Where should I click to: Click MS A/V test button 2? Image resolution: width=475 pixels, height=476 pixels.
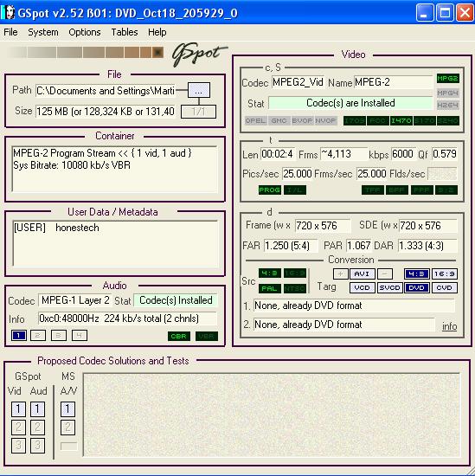point(67,428)
